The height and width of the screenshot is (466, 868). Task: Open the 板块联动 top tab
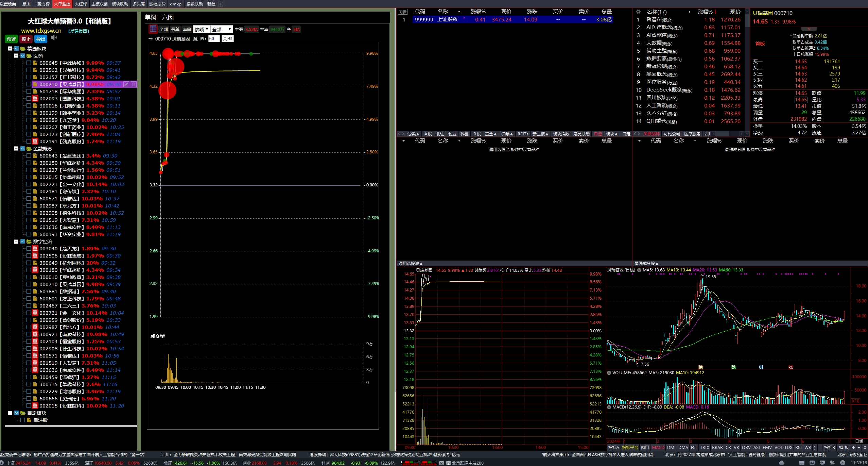tap(120, 4)
